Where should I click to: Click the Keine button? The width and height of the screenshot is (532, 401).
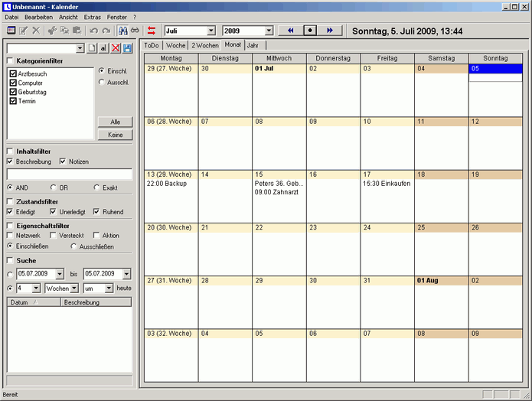tap(116, 135)
